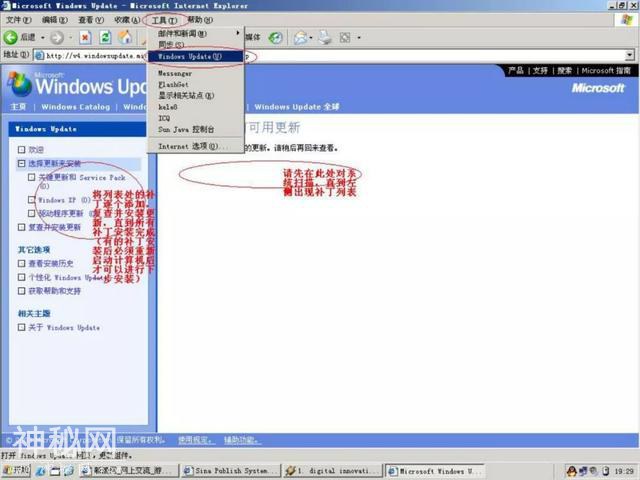The height and width of the screenshot is (480, 640).
Task: Collapse the 选择更新来安装 tree node
Action: [x=21, y=163]
